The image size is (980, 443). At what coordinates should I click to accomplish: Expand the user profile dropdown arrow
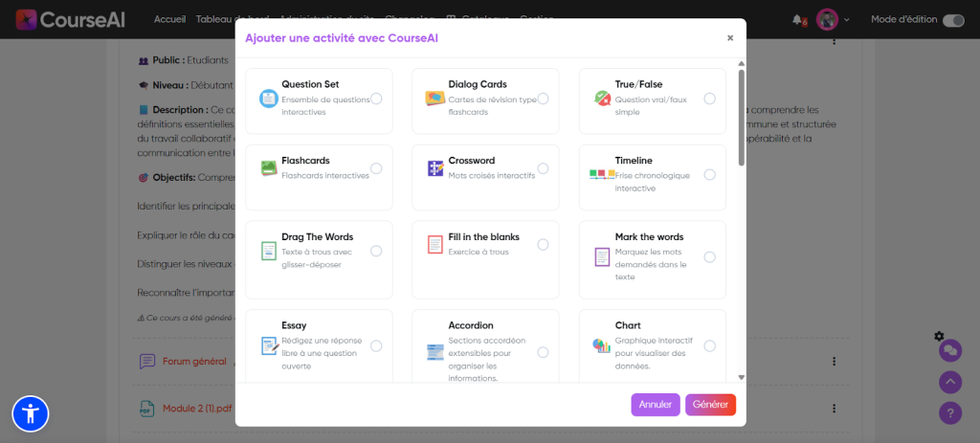846,20
